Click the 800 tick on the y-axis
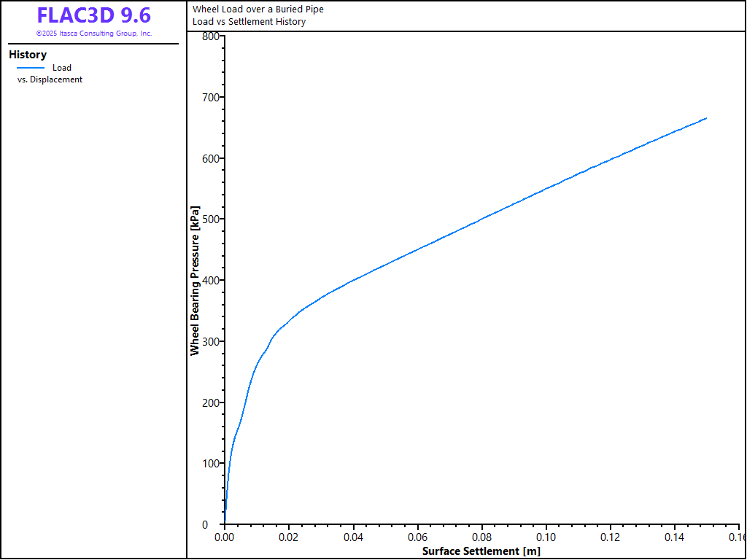This screenshot has height=560, width=747. (x=210, y=36)
